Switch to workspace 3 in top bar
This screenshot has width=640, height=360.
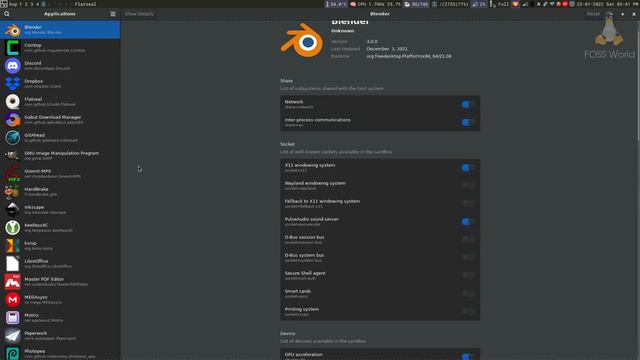tap(32, 4)
